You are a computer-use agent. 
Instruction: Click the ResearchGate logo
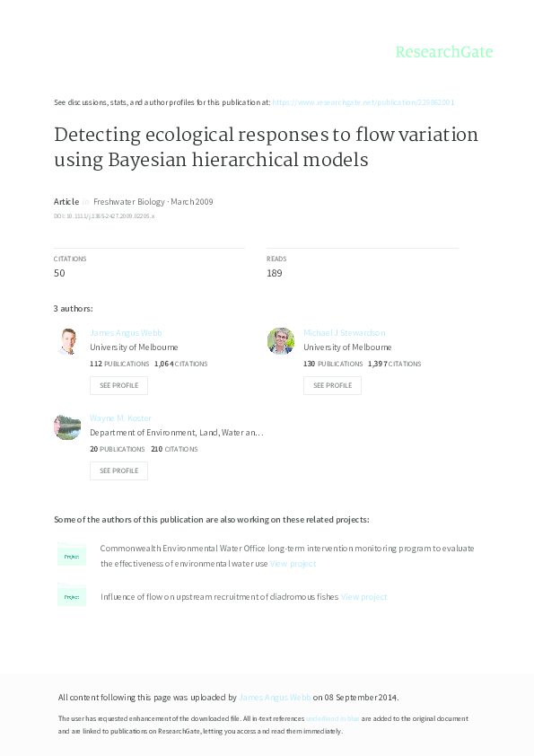[446, 52]
